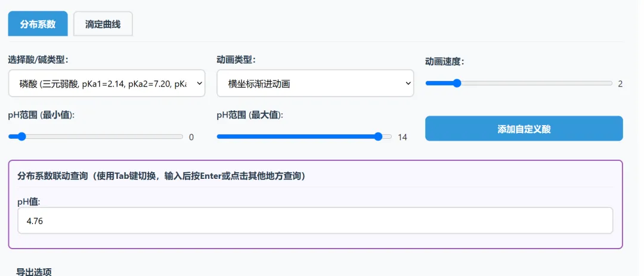Click the 选择酸/碱类型 label text

[x=38, y=60]
